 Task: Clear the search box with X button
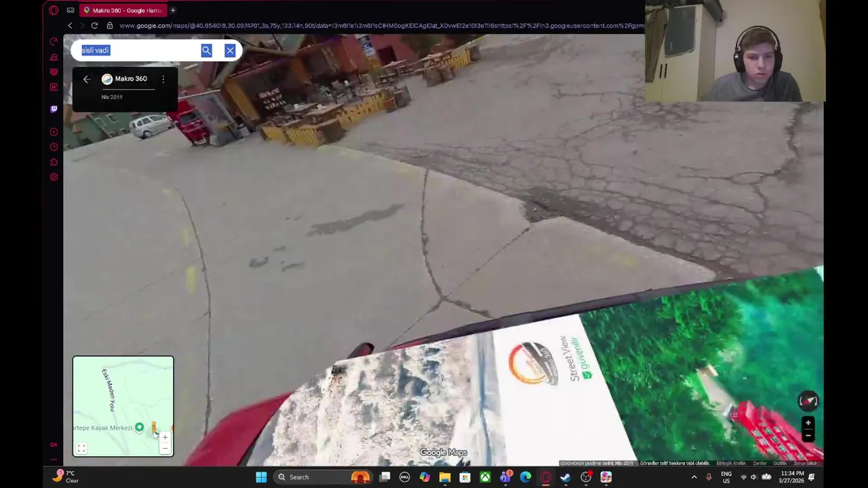(230, 50)
